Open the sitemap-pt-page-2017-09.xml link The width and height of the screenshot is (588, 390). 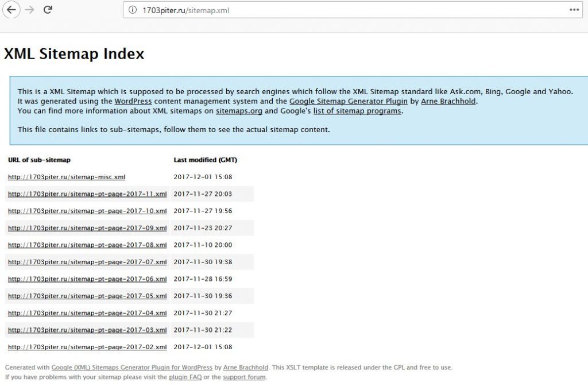[x=87, y=228]
